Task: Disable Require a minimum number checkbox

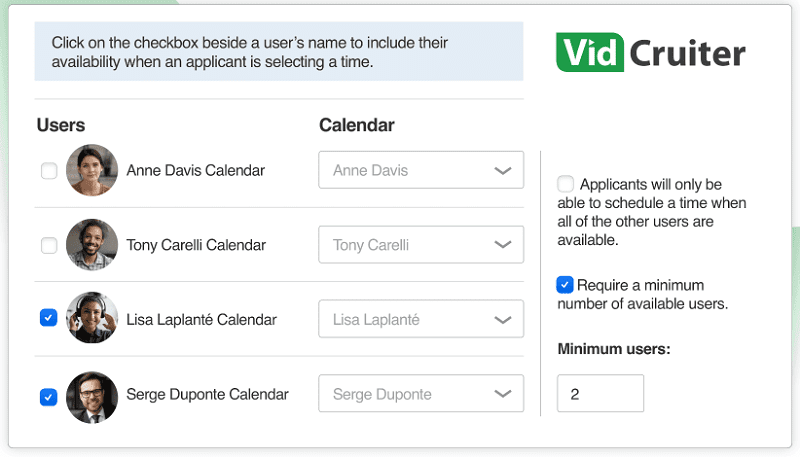Action: 566,285
